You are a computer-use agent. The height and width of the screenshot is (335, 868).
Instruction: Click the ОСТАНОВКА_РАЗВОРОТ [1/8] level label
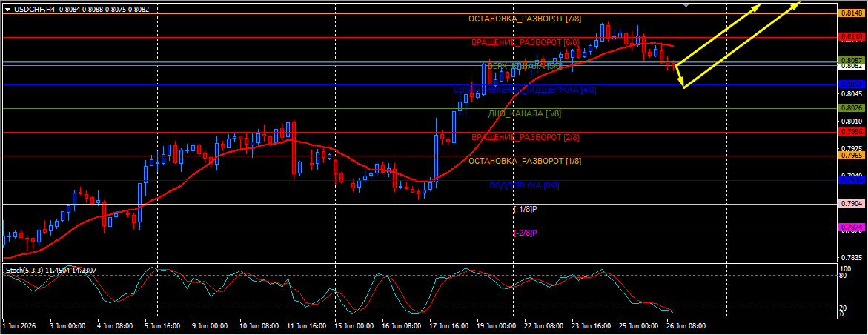click(x=525, y=161)
